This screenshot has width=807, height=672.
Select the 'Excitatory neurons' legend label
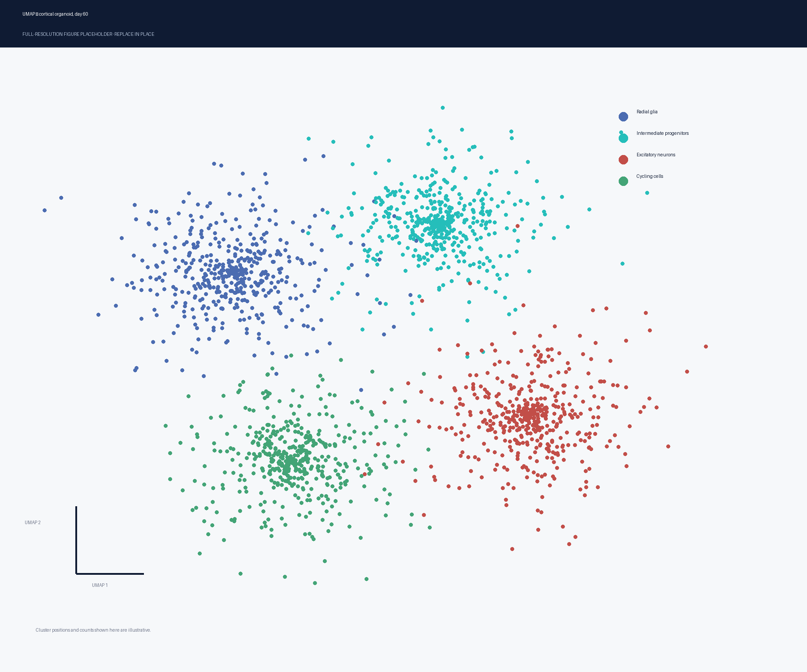pos(656,155)
